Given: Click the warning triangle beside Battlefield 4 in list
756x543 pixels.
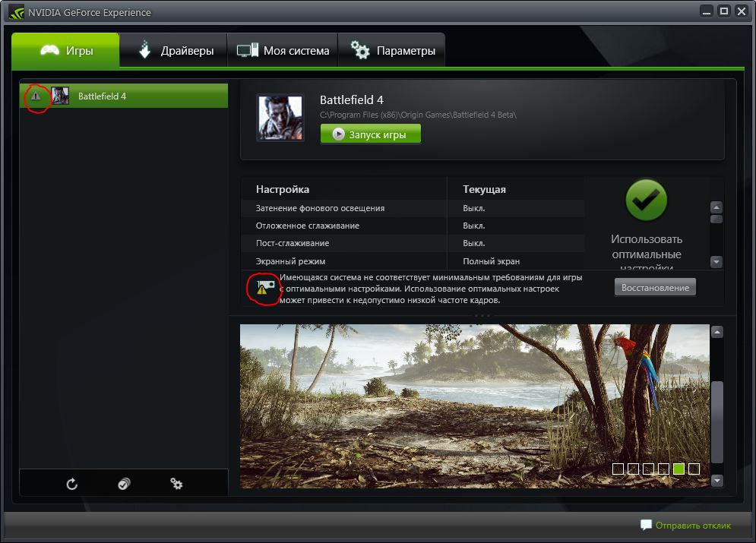Looking at the screenshot, I should [x=36, y=96].
